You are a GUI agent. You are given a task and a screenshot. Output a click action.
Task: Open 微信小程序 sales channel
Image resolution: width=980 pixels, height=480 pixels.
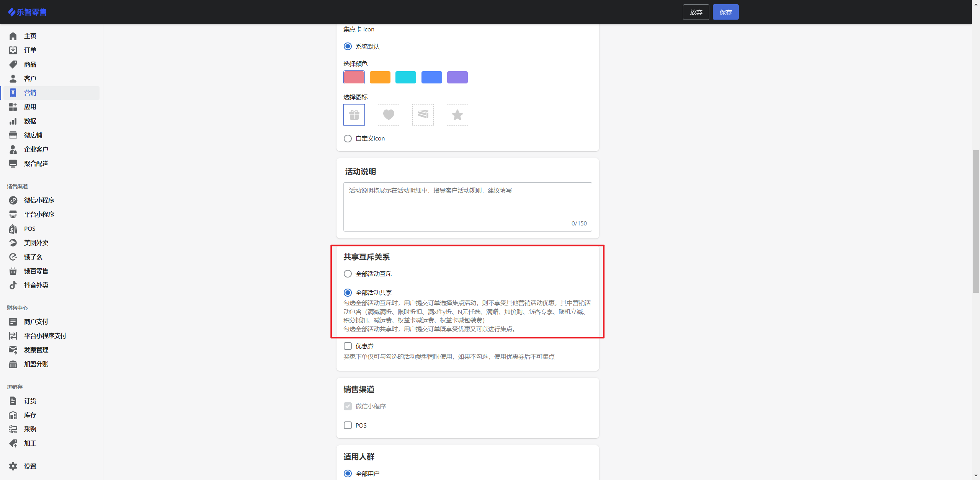[39, 200]
